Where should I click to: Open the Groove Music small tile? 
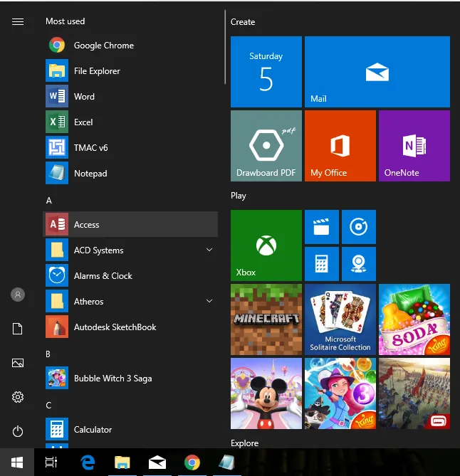point(358,227)
